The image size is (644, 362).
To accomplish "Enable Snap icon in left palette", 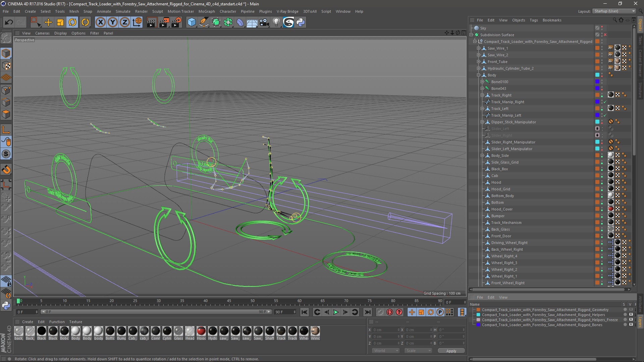I will point(6,154).
